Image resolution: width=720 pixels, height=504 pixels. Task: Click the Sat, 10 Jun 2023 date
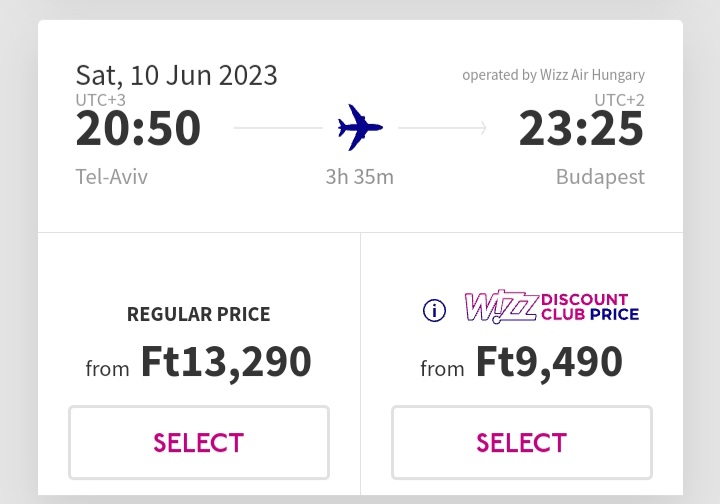(176, 76)
